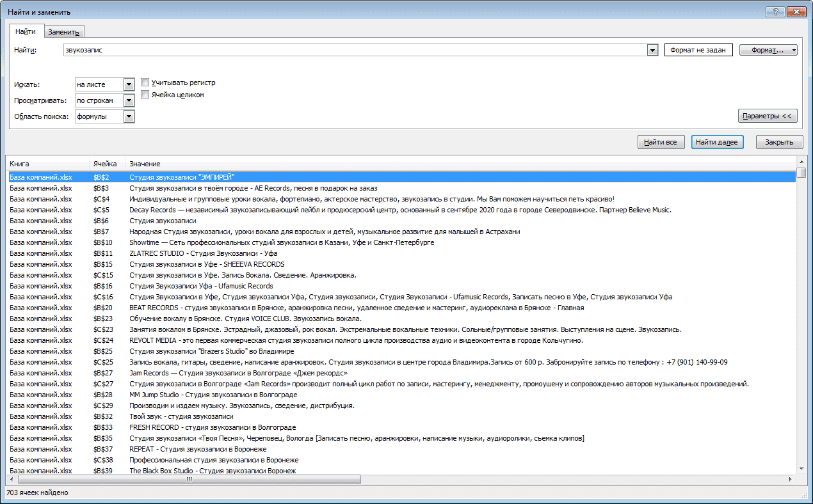Select the Найти tab

[x=26, y=31]
